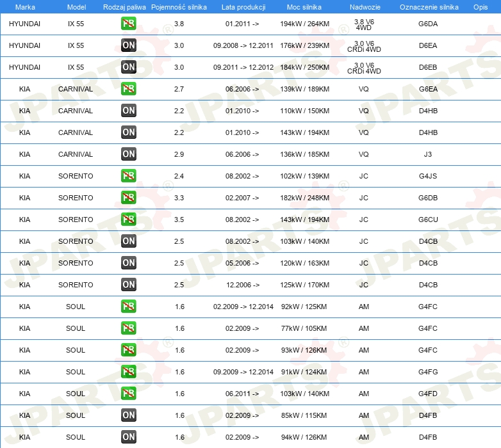Click production dates 09.2009 -> 12.2014

(x=243, y=372)
